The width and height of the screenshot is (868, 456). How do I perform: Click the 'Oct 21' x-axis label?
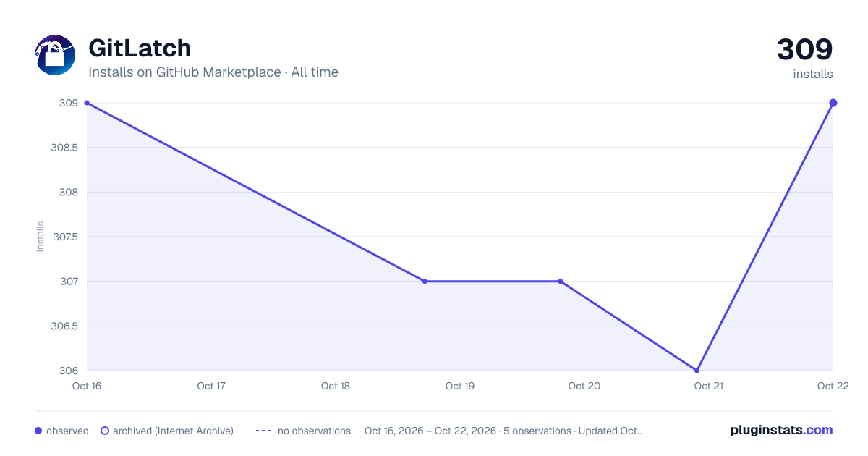[709, 386]
